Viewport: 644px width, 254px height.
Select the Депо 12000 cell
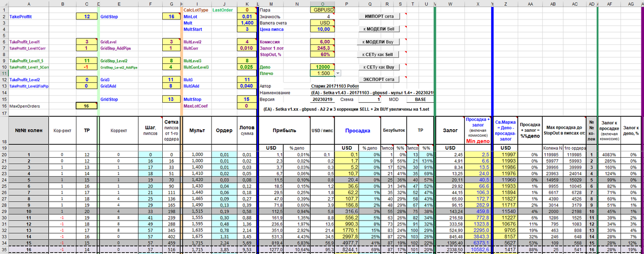pyautogui.click(x=322, y=67)
